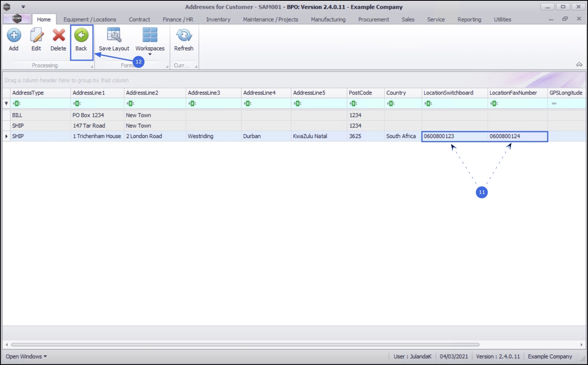Open the Maintenance / Projects tab
The height and width of the screenshot is (365, 588).
click(271, 19)
